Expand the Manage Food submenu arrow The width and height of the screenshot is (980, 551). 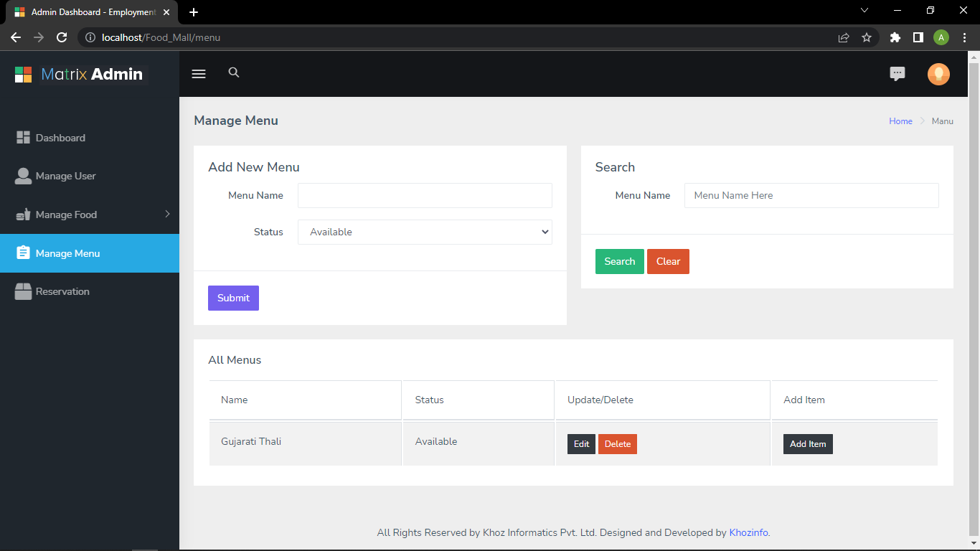(167, 214)
